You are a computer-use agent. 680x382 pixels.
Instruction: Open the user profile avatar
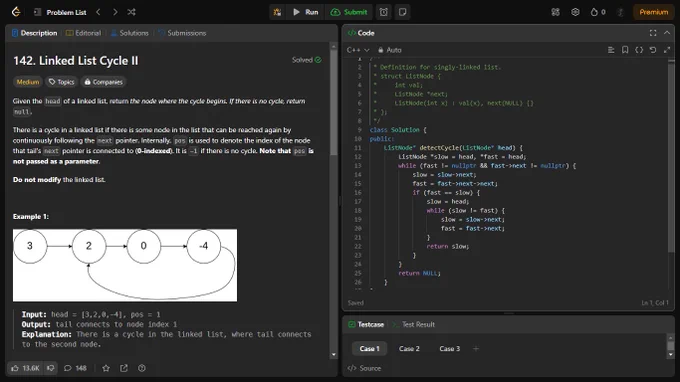[620, 12]
